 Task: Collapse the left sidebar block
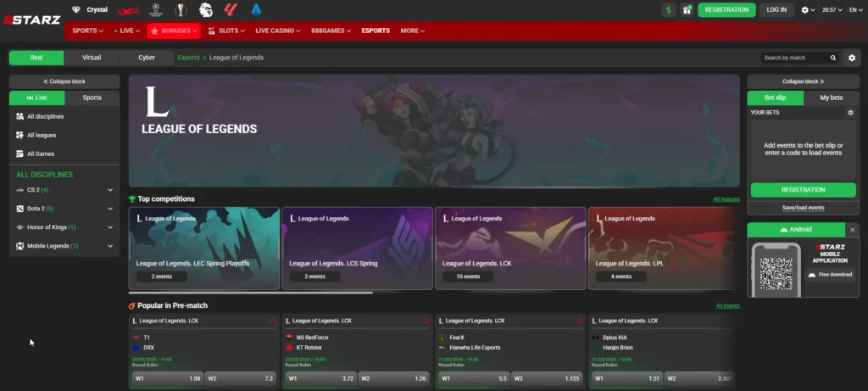64,81
